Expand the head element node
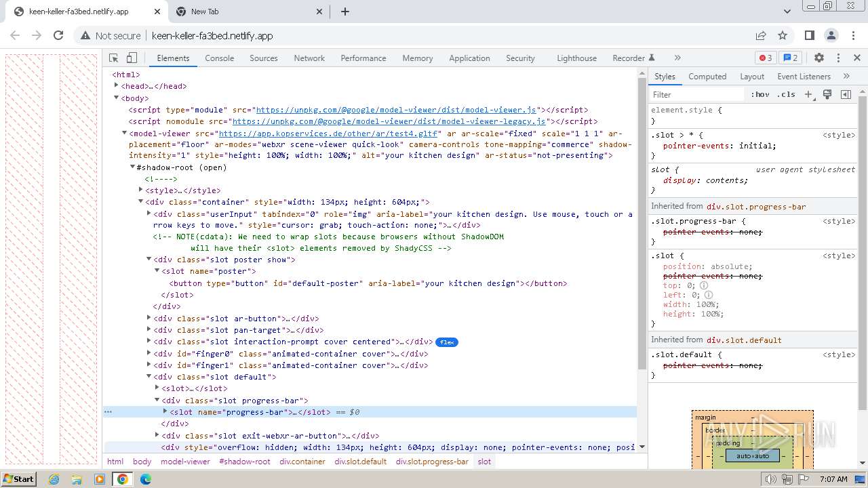 [x=117, y=85]
